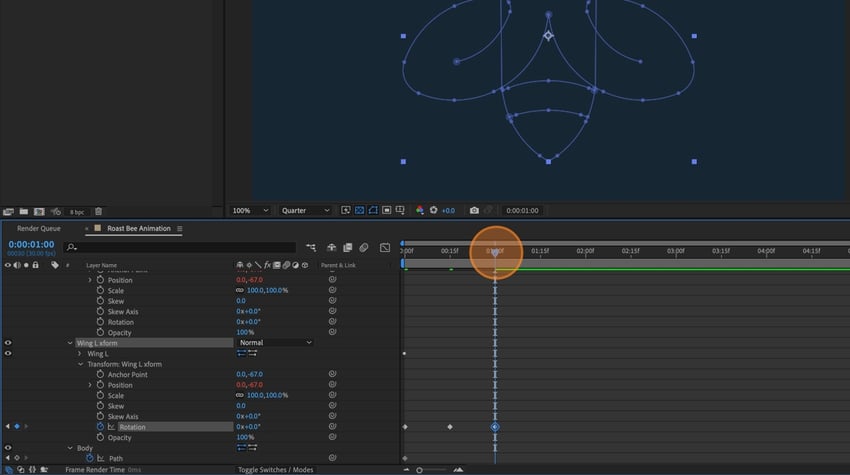Open the Normal blend mode dropdown
The width and height of the screenshot is (850, 475).
point(275,343)
